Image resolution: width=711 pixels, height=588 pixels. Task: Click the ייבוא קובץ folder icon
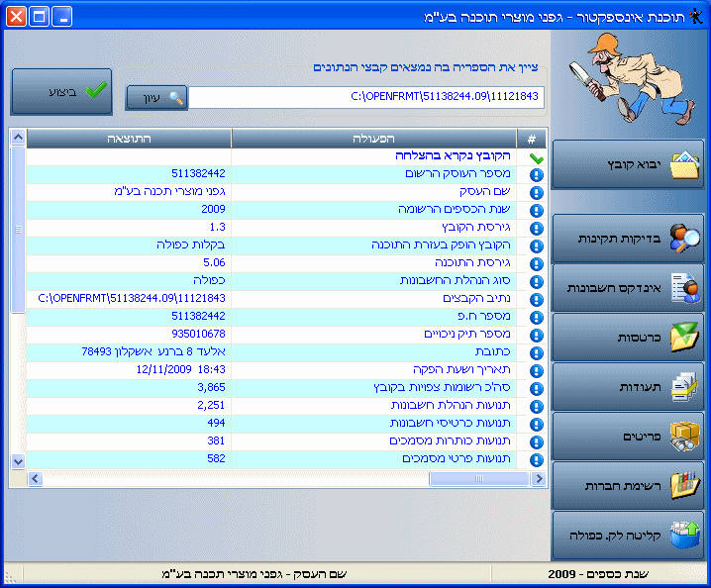[684, 164]
